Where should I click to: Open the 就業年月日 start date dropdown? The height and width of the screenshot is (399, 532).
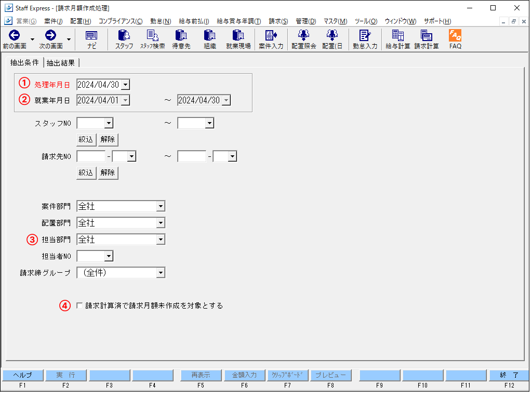pyautogui.click(x=126, y=100)
